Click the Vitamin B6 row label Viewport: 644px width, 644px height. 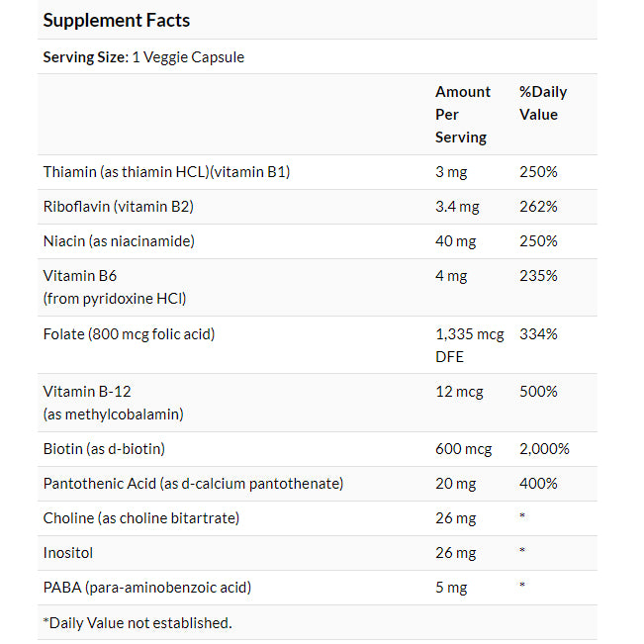click(x=115, y=287)
